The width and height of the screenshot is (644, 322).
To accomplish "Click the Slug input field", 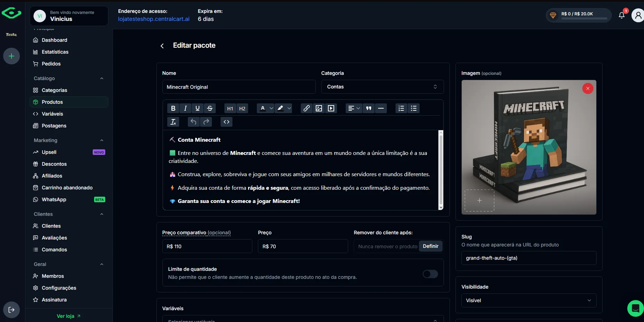I will (529, 258).
